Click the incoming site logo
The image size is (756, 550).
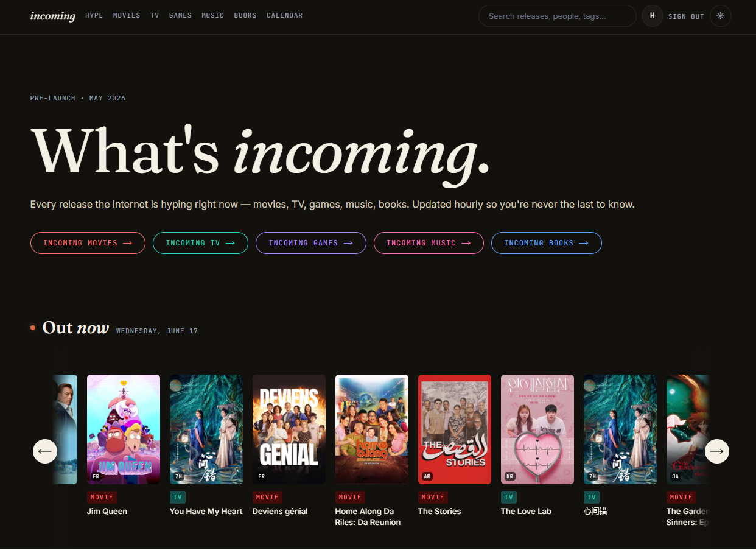click(x=53, y=16)
